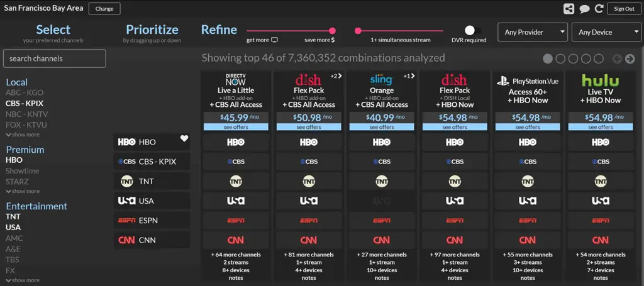Select AMC in Entertainment list
The height and width of the screenshot is (286, 644).
[x=14, y=238]
